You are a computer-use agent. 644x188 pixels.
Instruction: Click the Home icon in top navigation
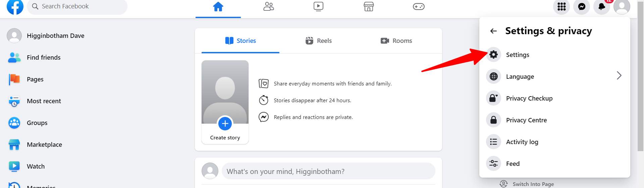click(218, 7)
